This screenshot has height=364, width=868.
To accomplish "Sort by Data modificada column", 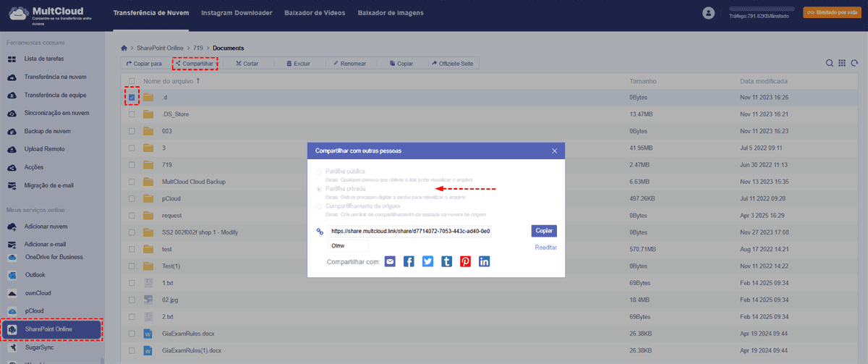I will 763,81.
